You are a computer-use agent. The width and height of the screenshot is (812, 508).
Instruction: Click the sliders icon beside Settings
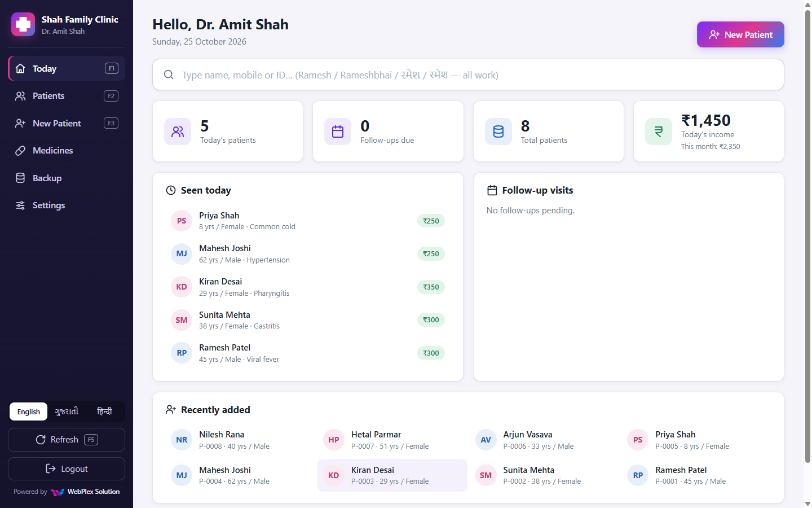[x=20, y=205]
